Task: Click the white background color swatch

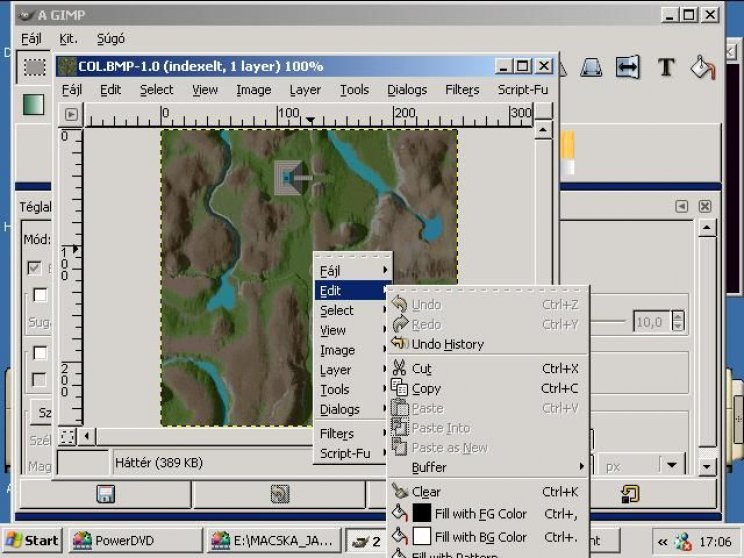Action: coord(421,537)
